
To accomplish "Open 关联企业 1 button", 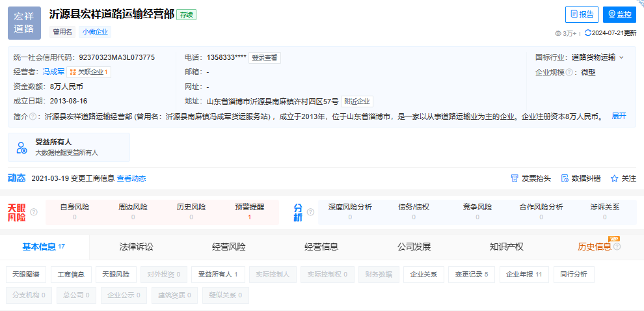I will coord(88,72).
